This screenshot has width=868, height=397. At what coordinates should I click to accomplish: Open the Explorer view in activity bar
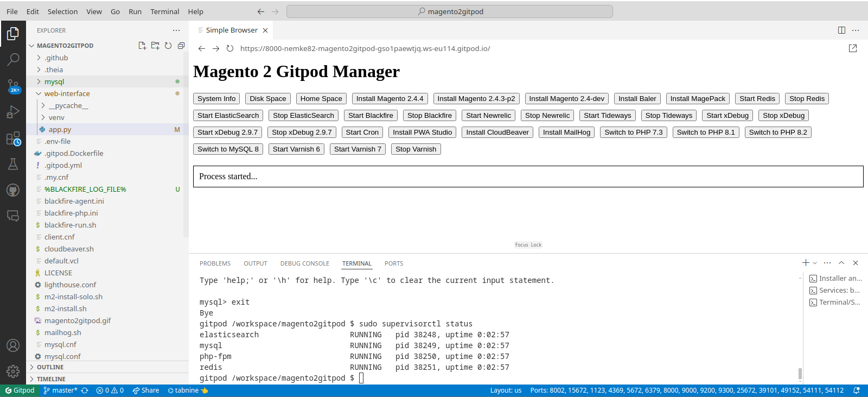tap(13, 34)
